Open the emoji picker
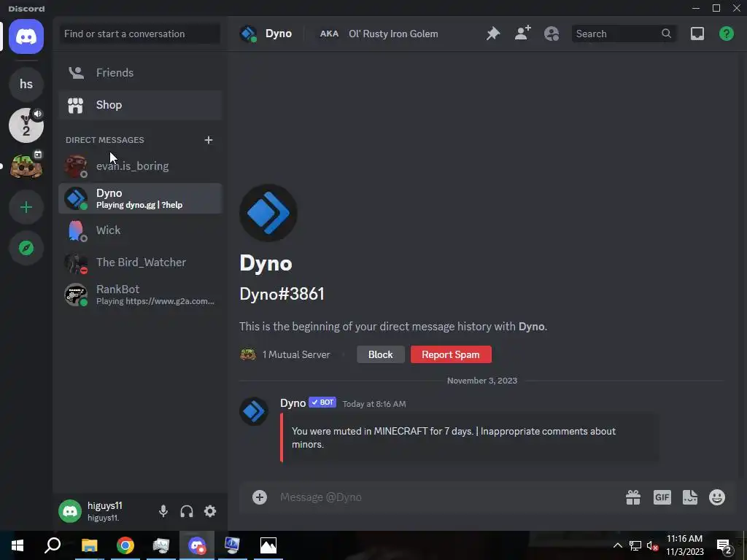The image size is (747, 560). (717, 497)
